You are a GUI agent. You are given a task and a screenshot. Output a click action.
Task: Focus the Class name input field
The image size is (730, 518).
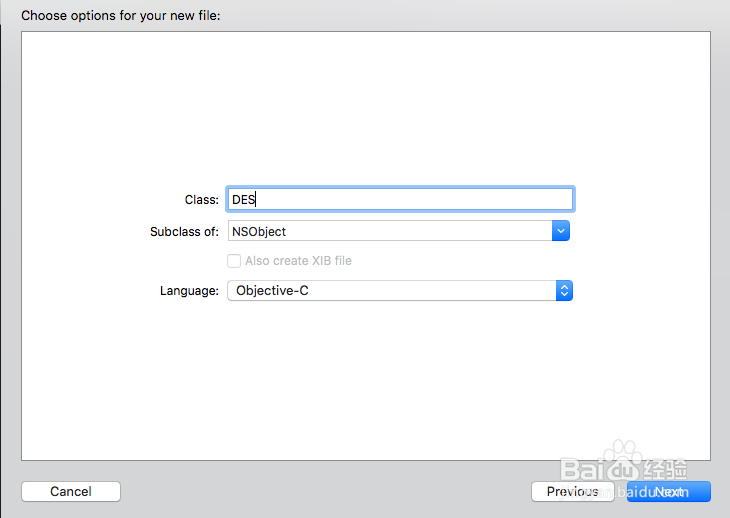pos(400,199)
